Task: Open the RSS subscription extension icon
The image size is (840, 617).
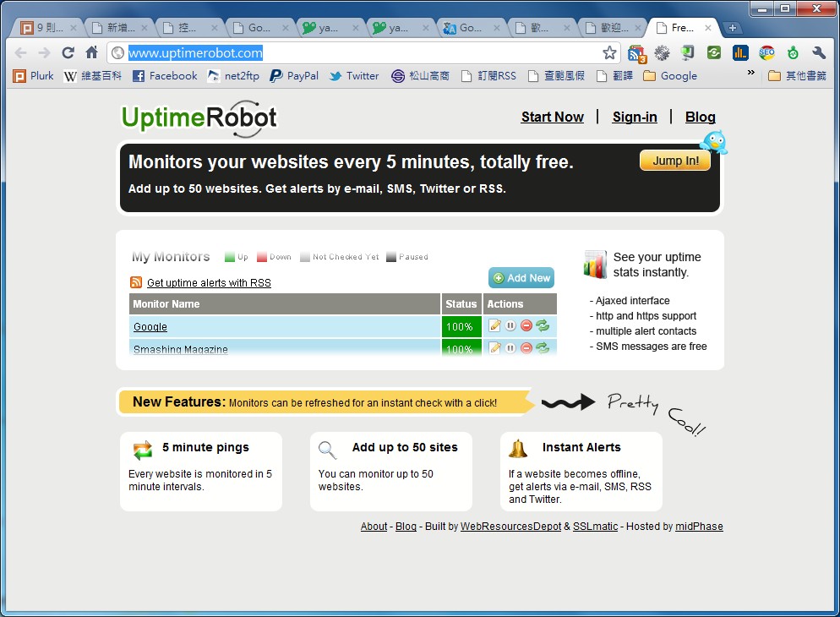Action: pos(637,53)
